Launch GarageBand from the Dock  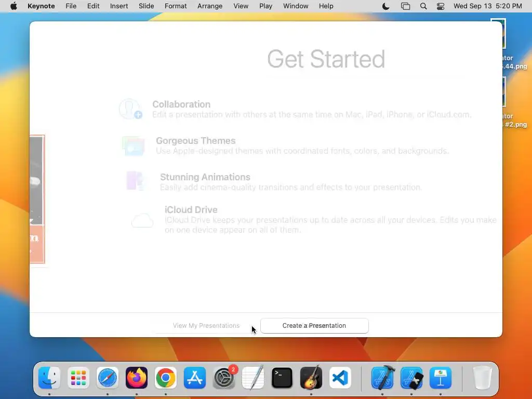(x=311, y=378)
